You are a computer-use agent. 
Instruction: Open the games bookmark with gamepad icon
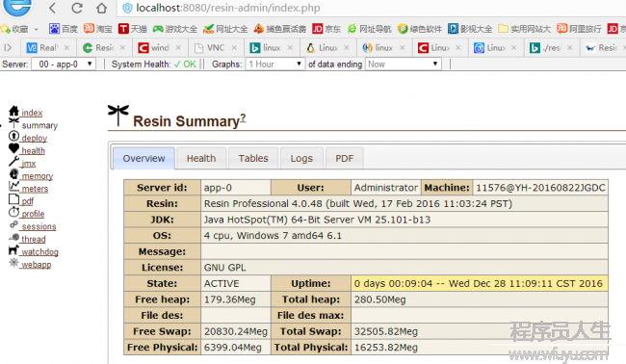(175, 29)
